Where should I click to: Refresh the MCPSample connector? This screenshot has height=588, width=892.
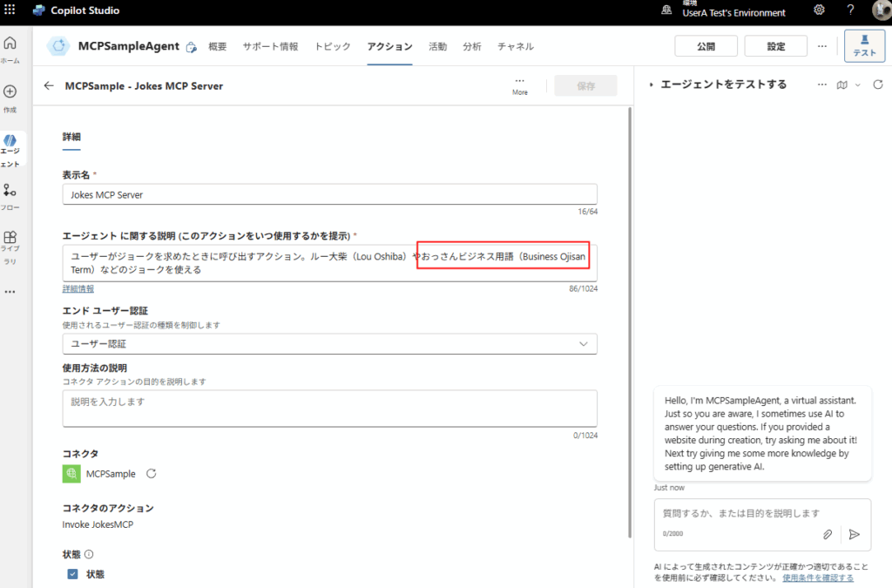click(152, 474)
